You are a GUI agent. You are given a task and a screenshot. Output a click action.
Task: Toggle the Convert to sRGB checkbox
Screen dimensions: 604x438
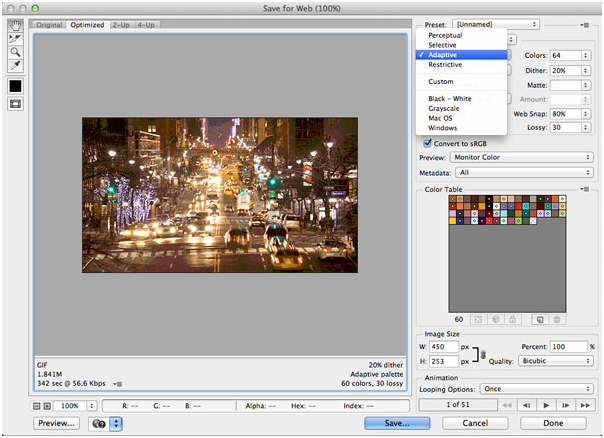coord(426,143)
